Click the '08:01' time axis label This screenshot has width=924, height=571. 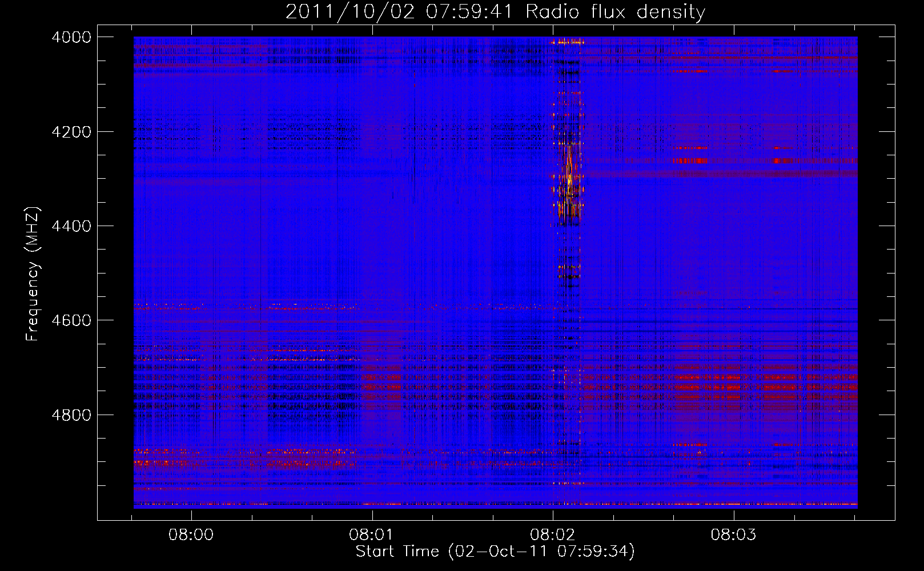tap(372, 534)
